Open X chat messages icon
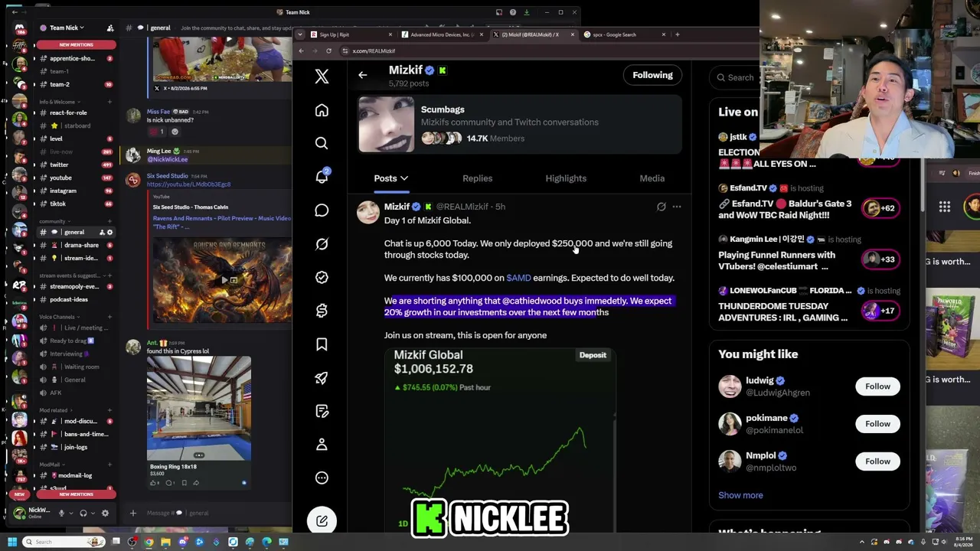 coord(322,210)
